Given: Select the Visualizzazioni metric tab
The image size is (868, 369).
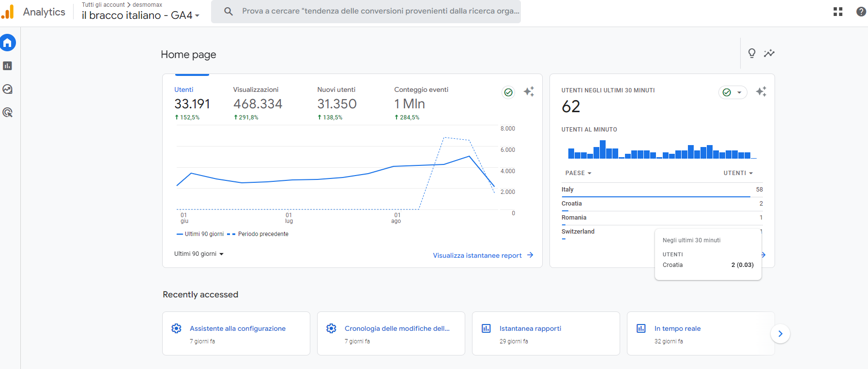Looking at the screenshot, I should tap(257, 103).
